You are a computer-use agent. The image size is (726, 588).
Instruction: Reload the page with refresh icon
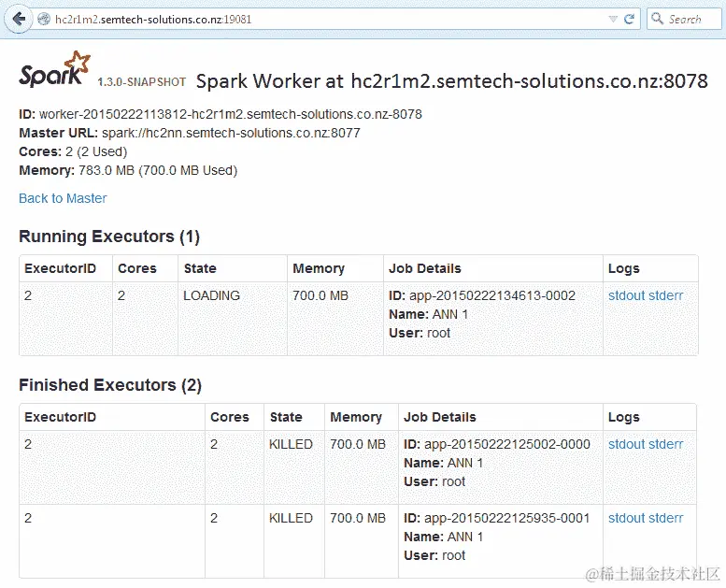click(x=629, y=19)
